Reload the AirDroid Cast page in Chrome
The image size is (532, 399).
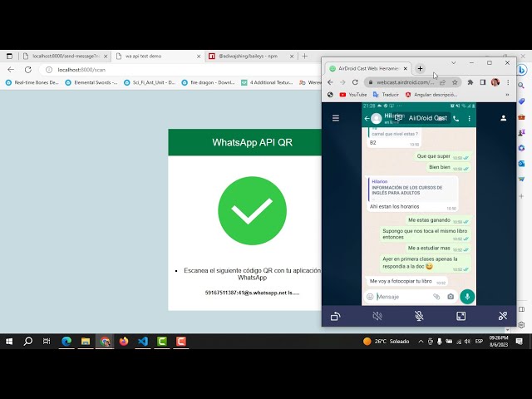(355, 82)
